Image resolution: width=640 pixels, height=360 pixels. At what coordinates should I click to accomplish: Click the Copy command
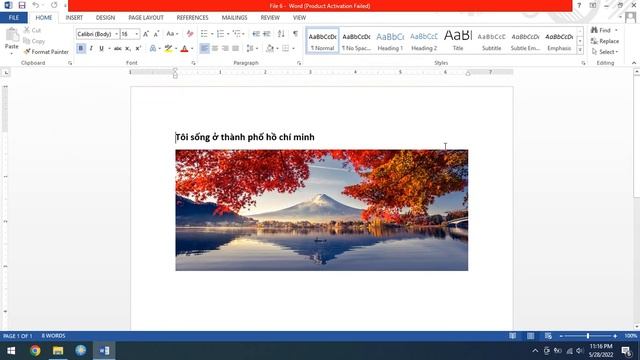[x=34, y=41]
